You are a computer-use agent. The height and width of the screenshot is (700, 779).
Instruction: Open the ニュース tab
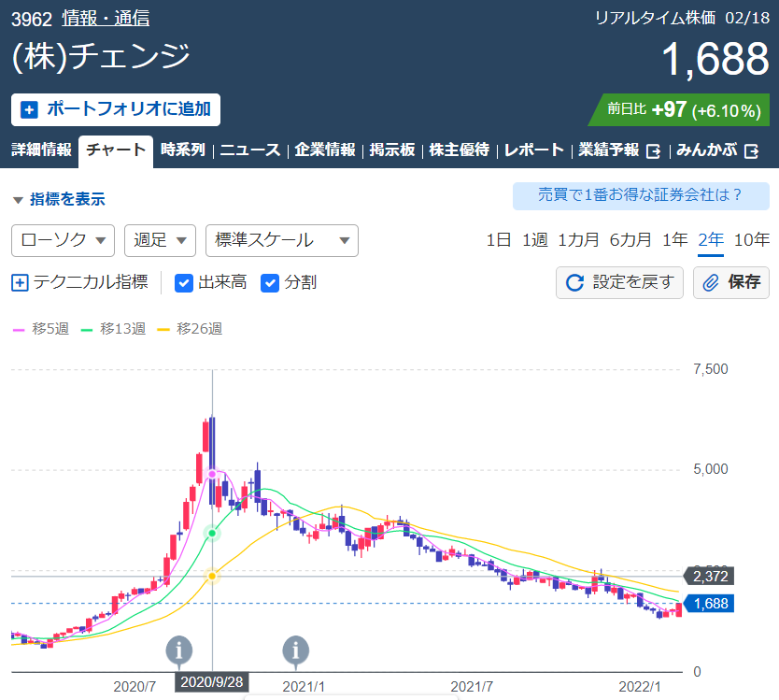(x=250, y=150)
